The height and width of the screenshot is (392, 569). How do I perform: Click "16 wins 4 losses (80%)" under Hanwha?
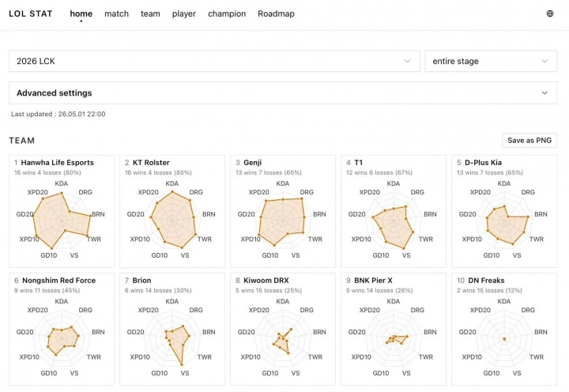(47, 172)
